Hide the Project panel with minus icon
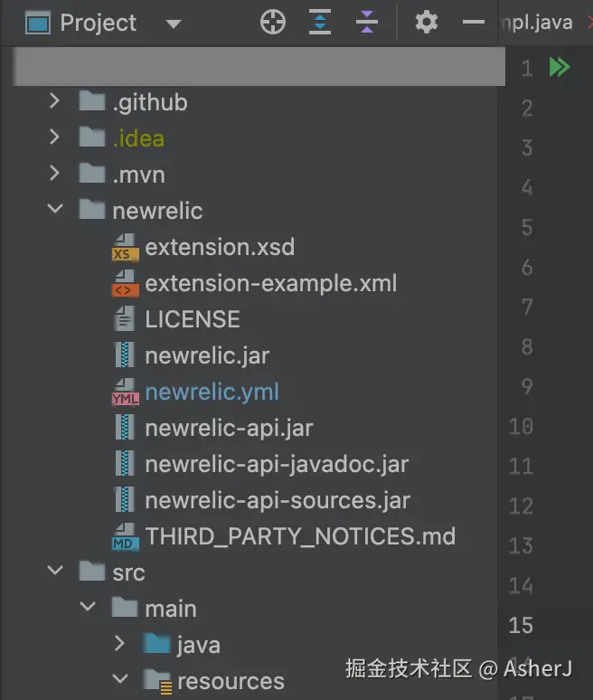This screenshot has width=593, height=700. (474, 22)
